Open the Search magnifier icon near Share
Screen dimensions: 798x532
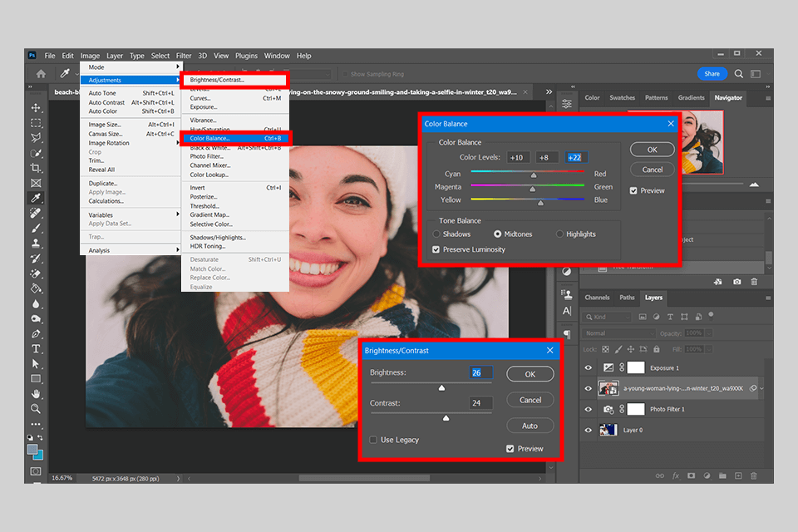[x=738, y=74]
